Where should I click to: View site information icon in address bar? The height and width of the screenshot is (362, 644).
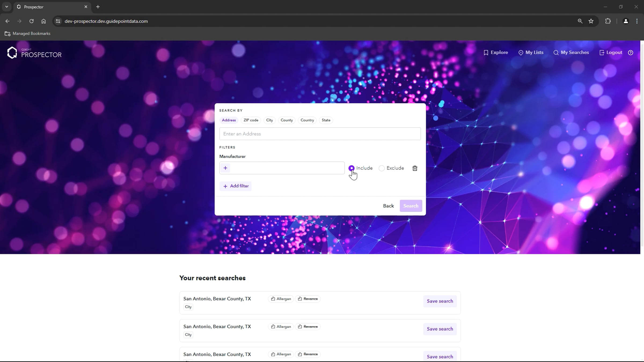pos(58,21)
